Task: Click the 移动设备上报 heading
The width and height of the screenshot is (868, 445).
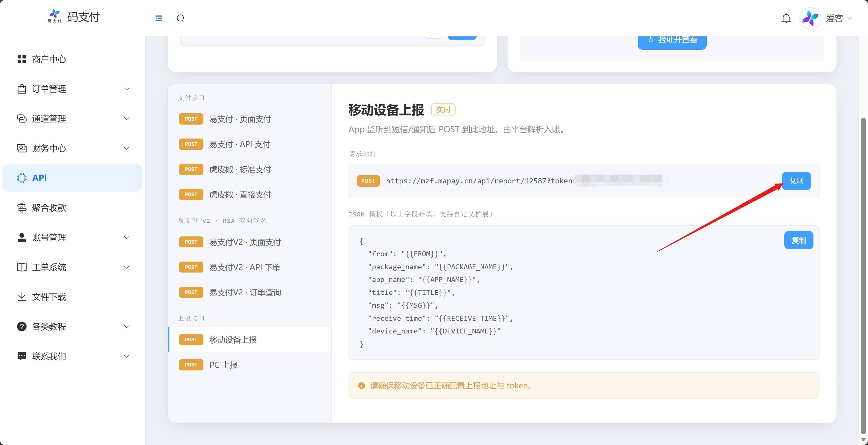Action: pos(386,110)
